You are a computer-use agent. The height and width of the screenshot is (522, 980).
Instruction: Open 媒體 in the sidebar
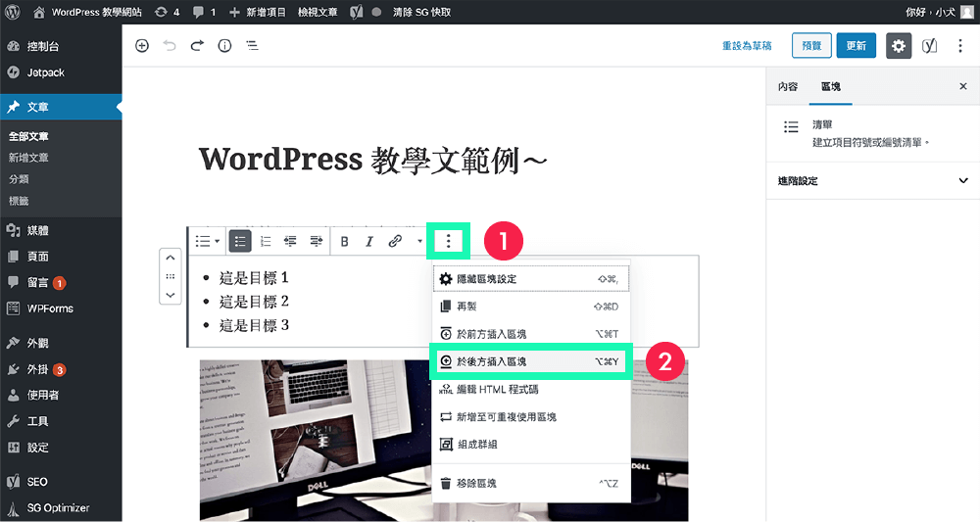(61, 230)
